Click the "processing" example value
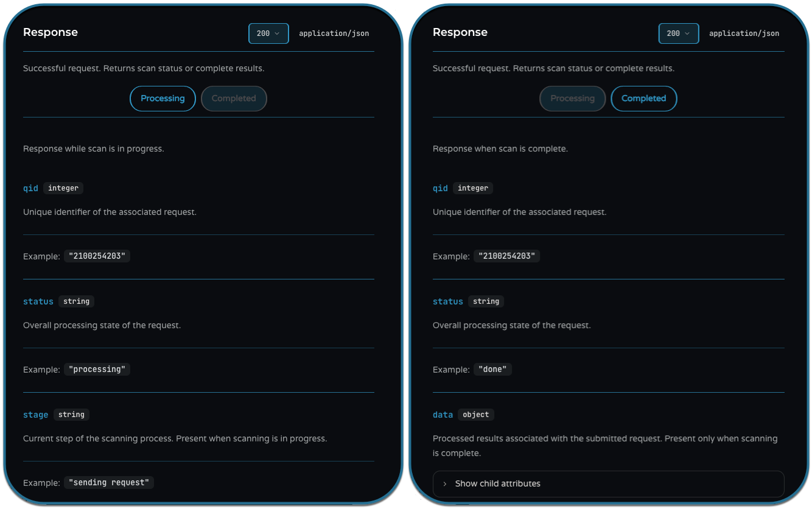 pos(97,370)
